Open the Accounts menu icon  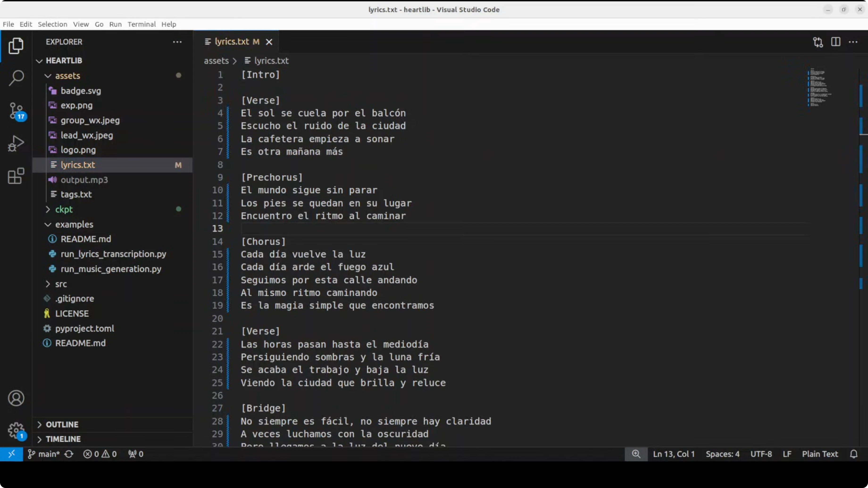tap(16, 398)
